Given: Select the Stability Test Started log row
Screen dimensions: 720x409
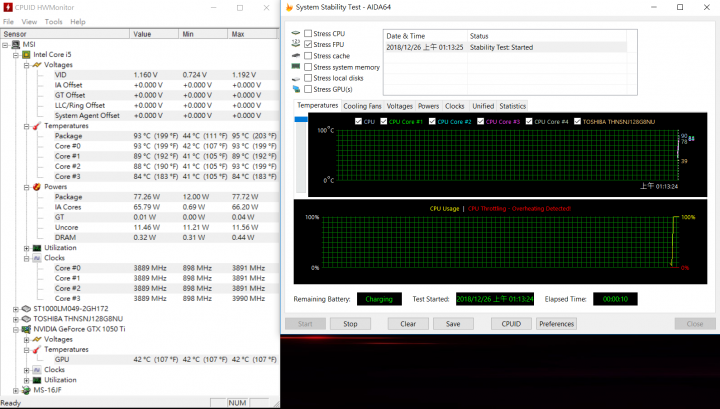Looking at the screenshot, I should tap(505, 47).
